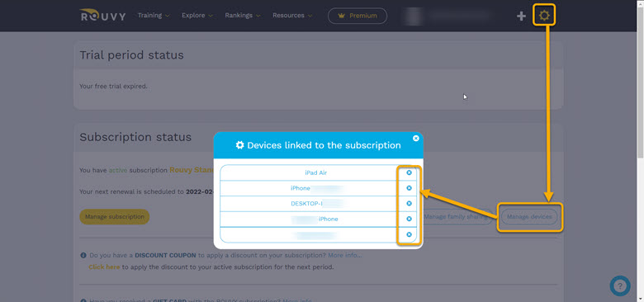The height and width of the screenshot is (302, 644).
Task: Expand the Training menu
Action: point(154,16)
